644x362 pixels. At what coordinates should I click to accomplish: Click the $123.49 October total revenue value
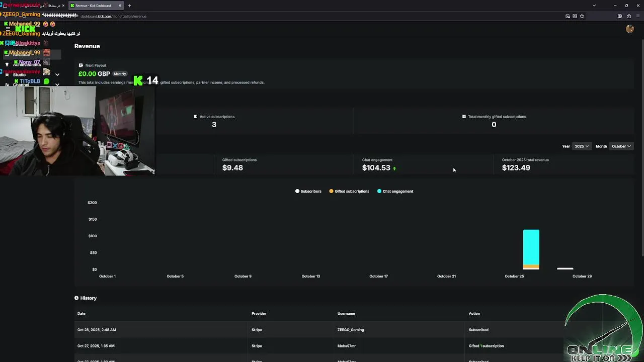[x=516, y=168]
